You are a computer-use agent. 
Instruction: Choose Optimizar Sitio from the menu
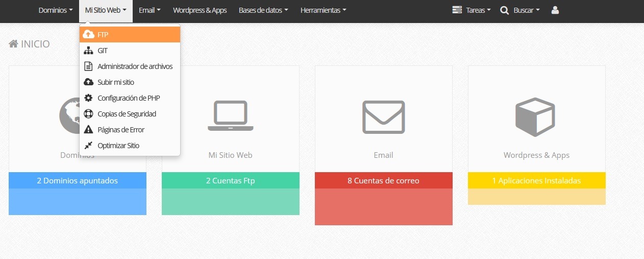[x=118, y=146]
